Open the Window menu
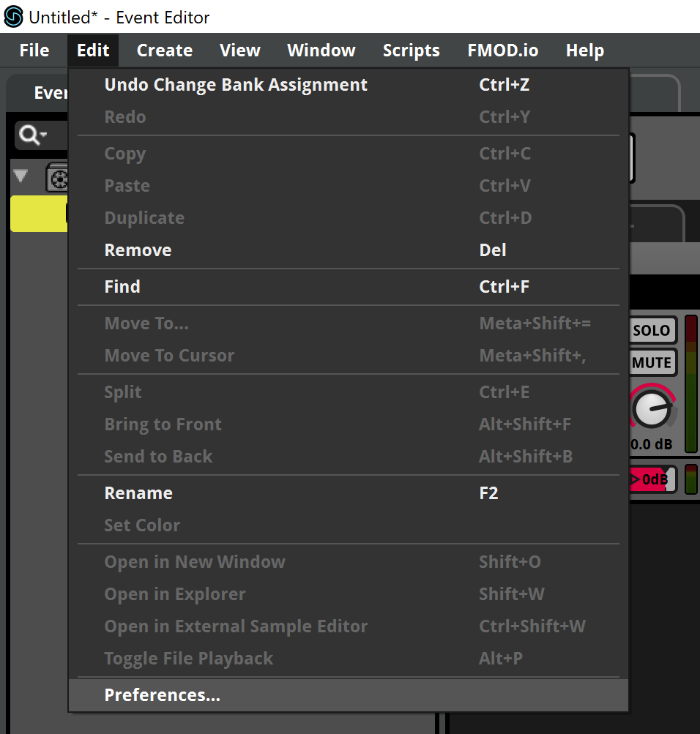 (321, 50)
